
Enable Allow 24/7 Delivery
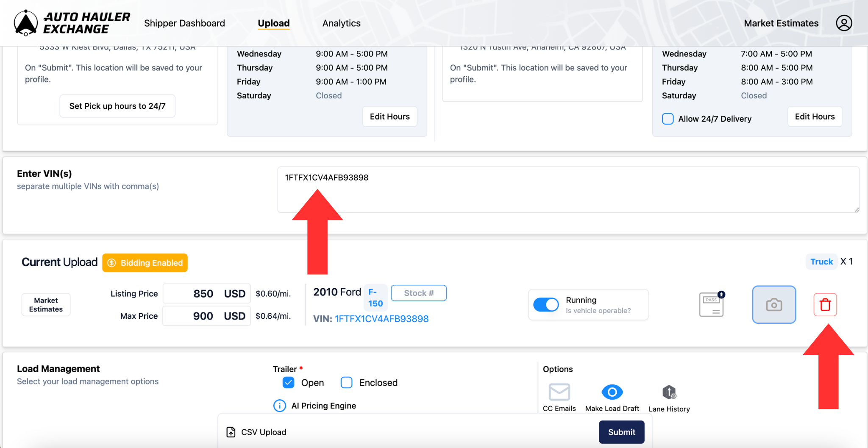click(668, 119)
